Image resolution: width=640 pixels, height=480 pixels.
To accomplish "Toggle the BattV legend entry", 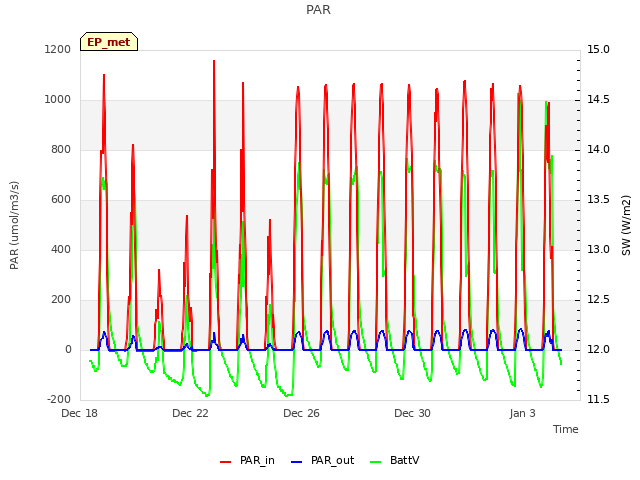I will click(394, 460).
